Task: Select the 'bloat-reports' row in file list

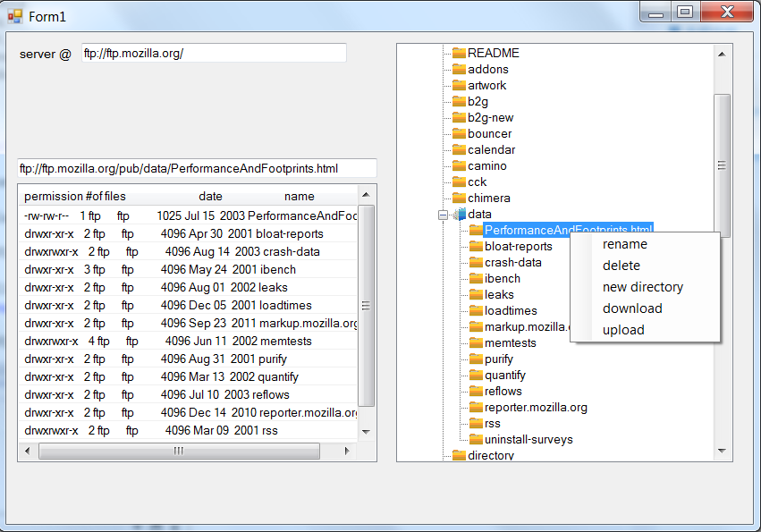Action: 189,233
